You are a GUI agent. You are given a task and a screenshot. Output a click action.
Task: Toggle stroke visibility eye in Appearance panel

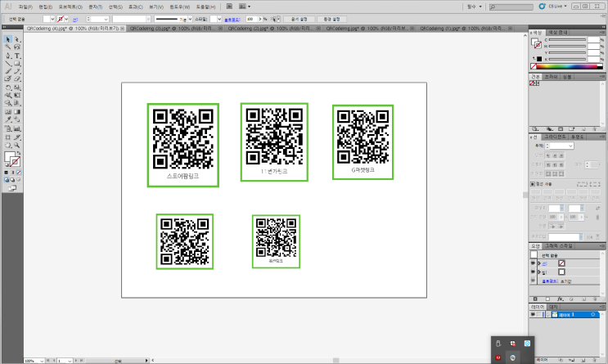pyautogui.click(x=533, y=264)
